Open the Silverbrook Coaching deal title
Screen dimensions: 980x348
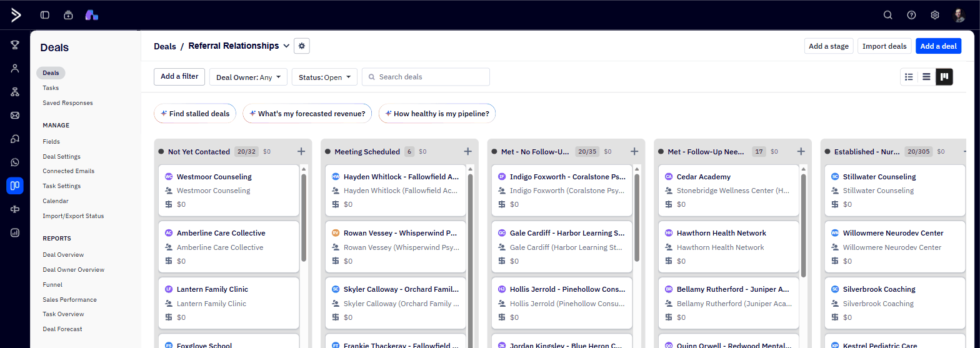879,289
